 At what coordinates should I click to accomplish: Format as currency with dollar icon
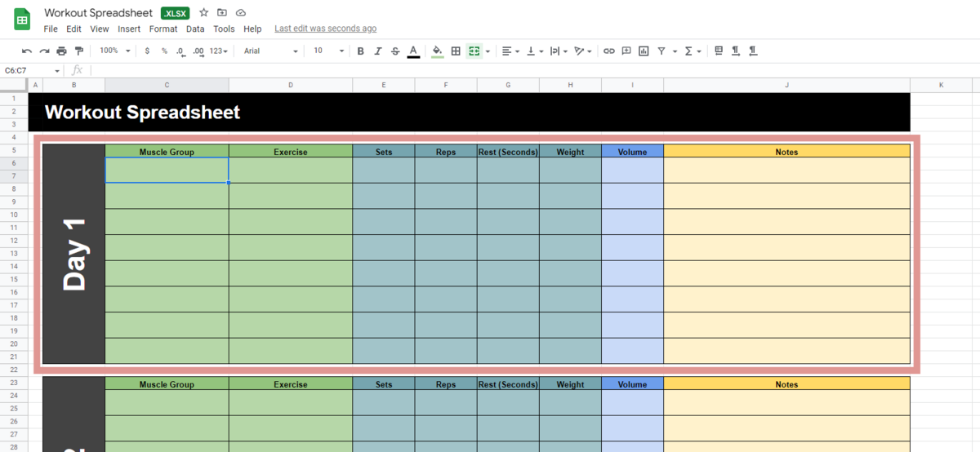pos(147,51)
